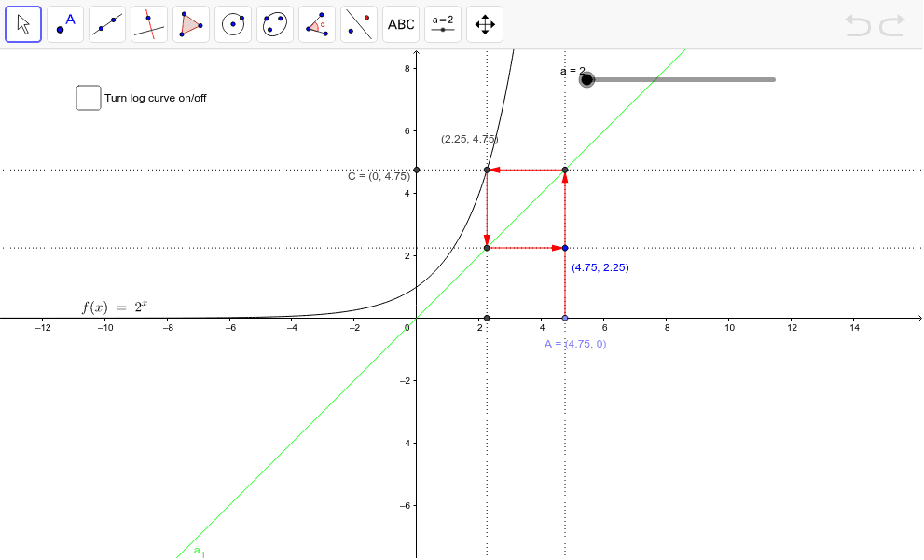
Task: Click the gray slider track for a
Action: point(681,79)
